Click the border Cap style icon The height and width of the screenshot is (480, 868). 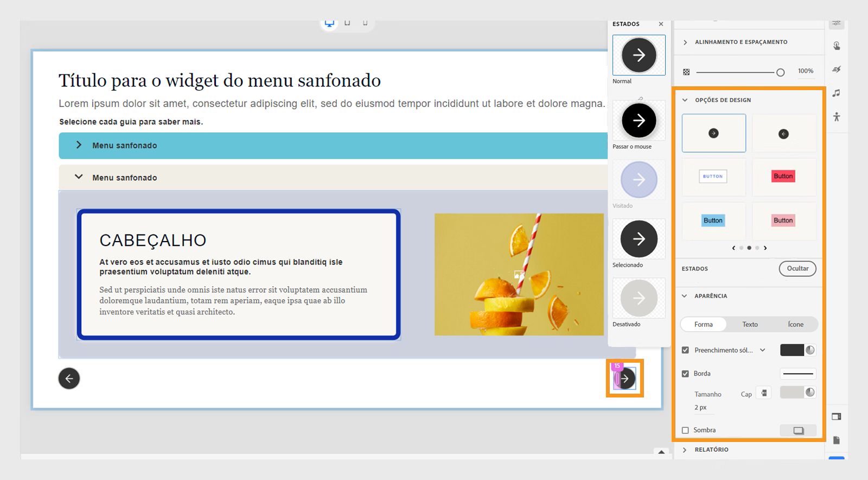coord(764,393)
